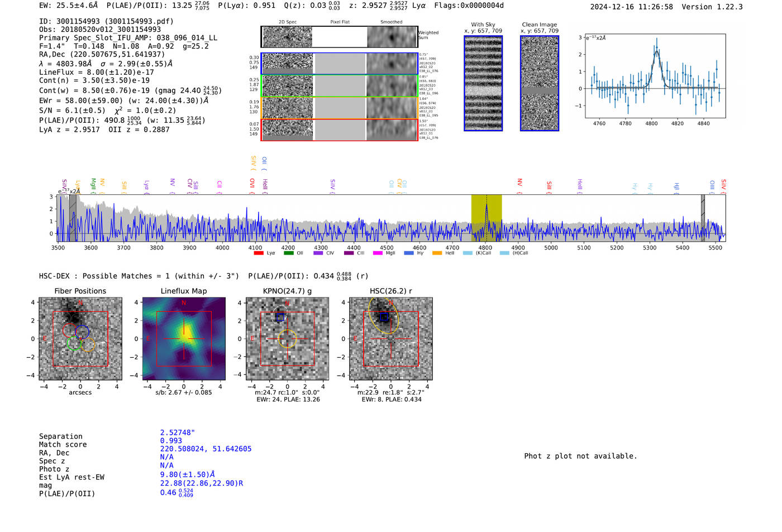Click the Lyα red legend swatch

click(258, 253)
